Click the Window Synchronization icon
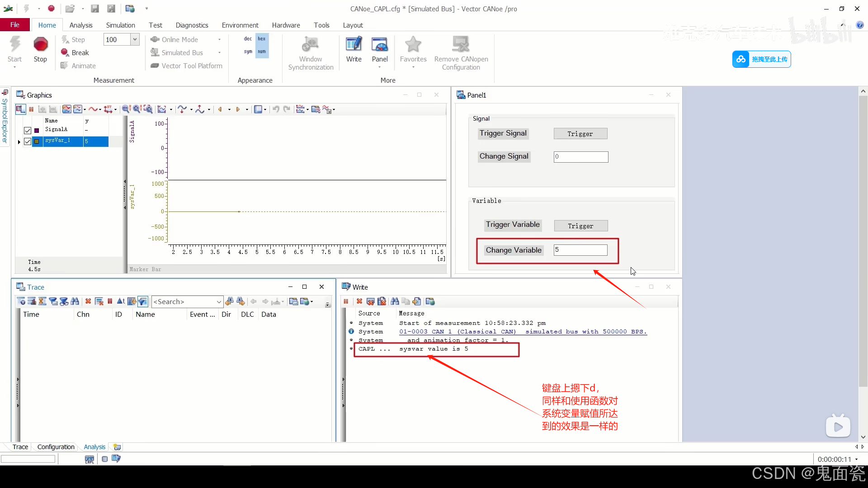The image size is (868, 488). coord(311,45)
